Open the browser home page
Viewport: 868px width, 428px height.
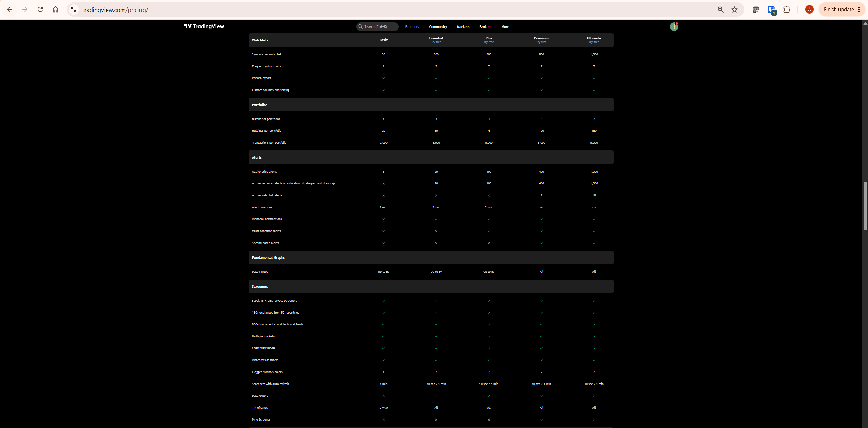[x=55, y=10]
